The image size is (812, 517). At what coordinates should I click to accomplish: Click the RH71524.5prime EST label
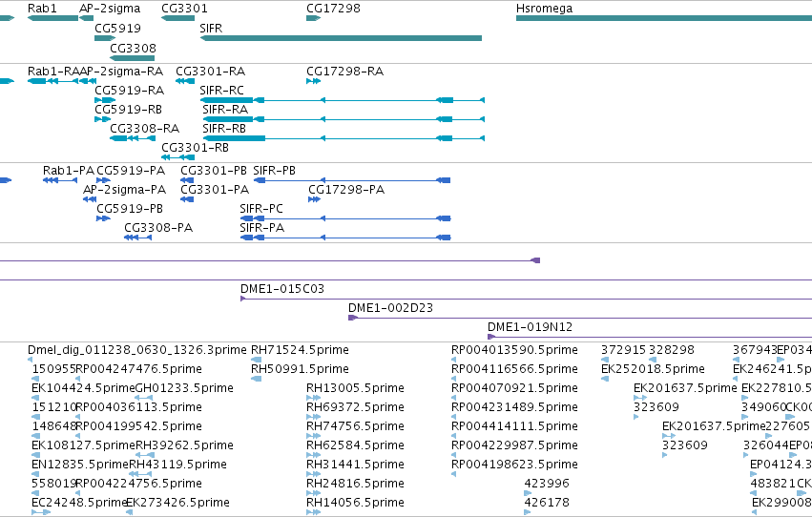pos(300,350)
